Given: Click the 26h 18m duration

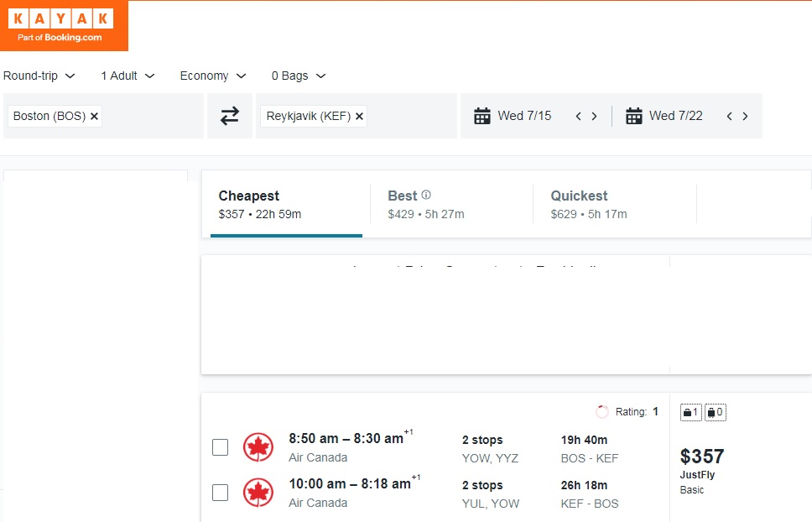Looking at the screenshot, I should 584,485.
